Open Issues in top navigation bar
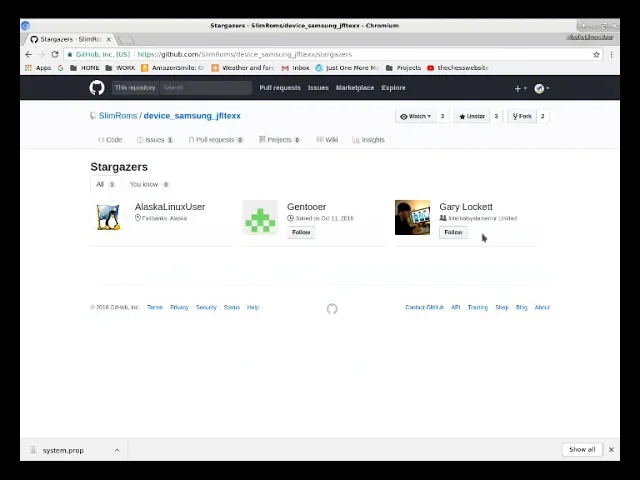The height and width of the screenshot is (480, 640). (x=318, y=88)
